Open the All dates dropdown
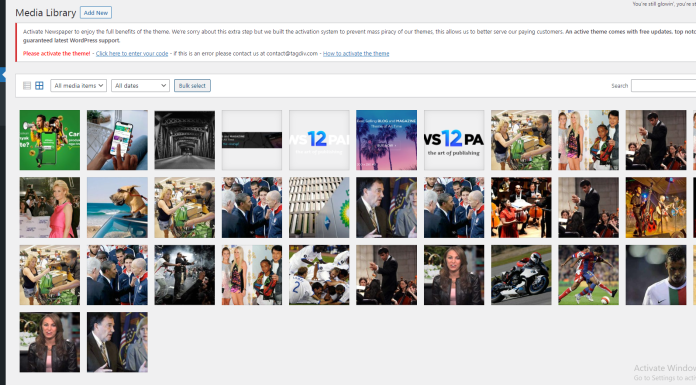696x385 pixels. click(x=140, y=86)
